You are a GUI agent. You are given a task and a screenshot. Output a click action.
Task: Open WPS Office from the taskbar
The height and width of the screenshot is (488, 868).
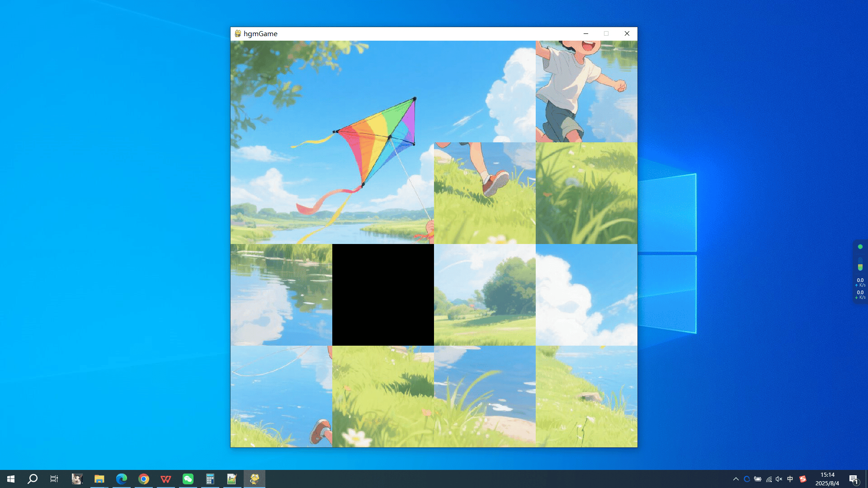pos(166,479)
